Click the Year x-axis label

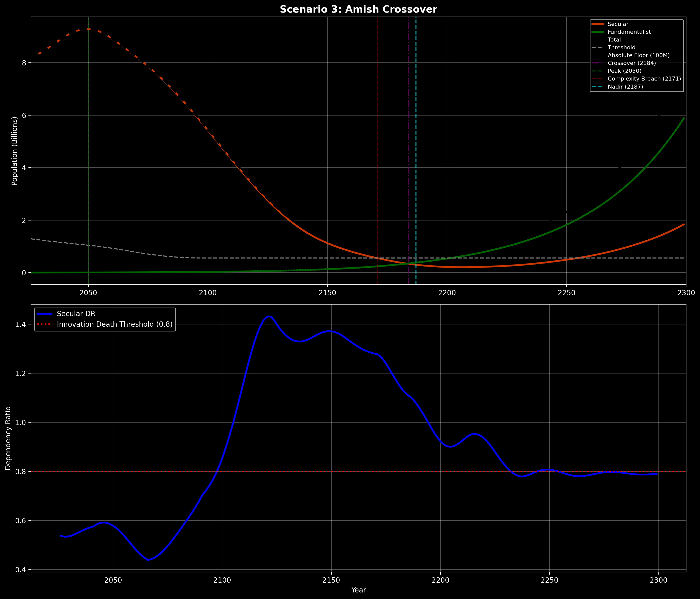[359, 590]
